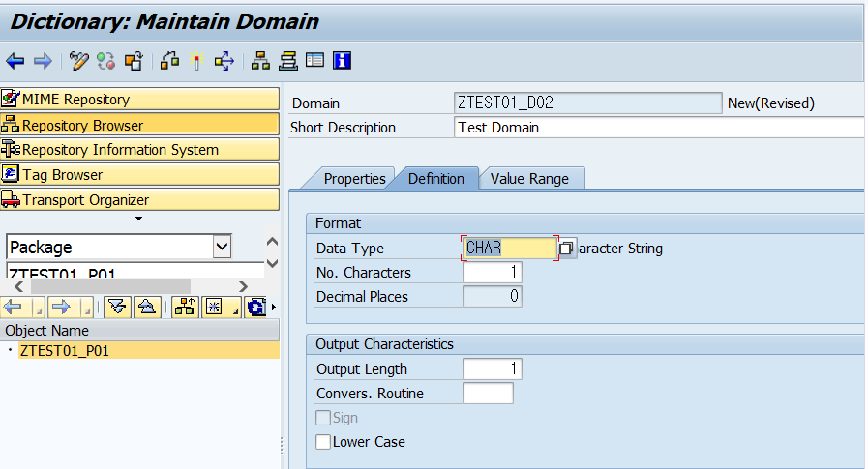Switch to the Definition tab
This screenshot has width=868, height=469.
(x=436, y=179)
